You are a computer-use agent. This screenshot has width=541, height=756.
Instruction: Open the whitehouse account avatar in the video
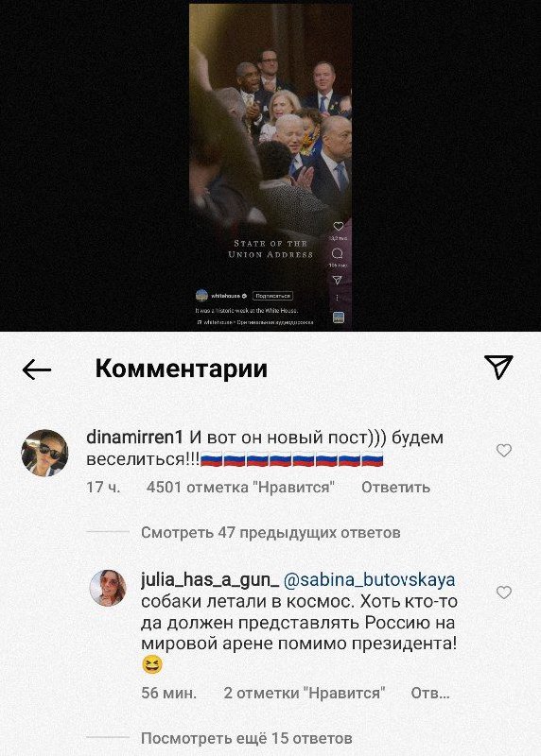[x=201, y=295]
